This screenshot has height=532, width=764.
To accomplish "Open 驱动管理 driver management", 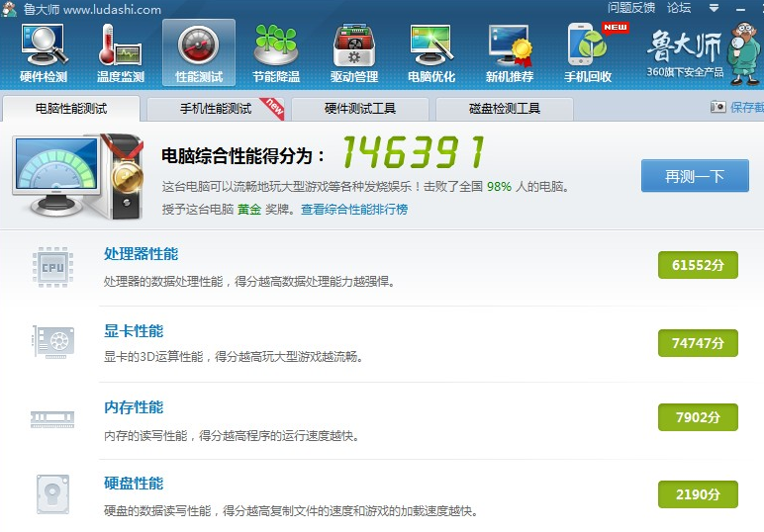I will pos(354,53).
